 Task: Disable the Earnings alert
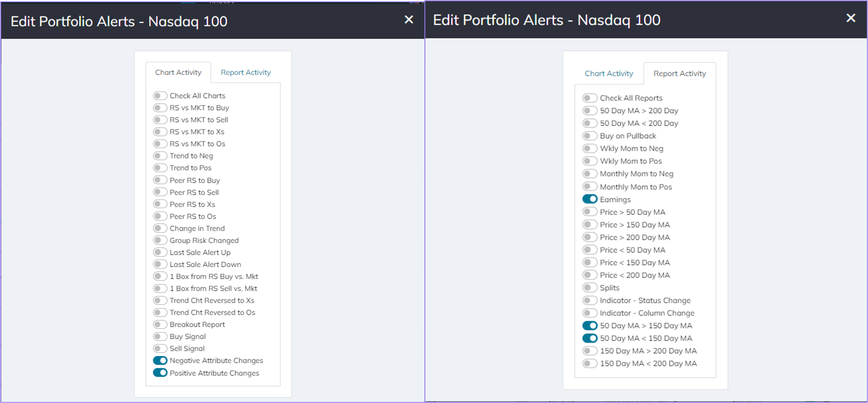tap(590, 199)
